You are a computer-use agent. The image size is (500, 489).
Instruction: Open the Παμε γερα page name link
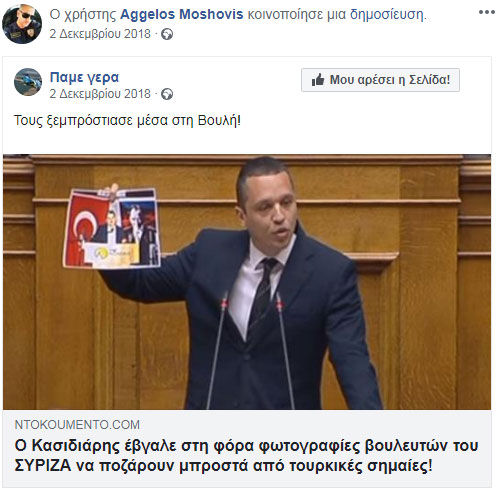84,77
